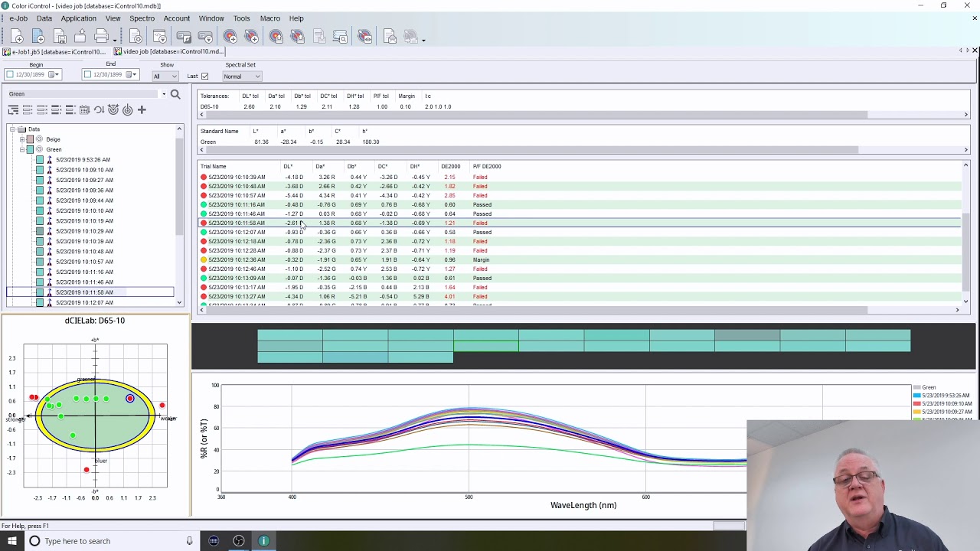This screenshot has height=551, width=980.
Task: Click the target with eye toolbar icon
Action: (x=364, y=37)
